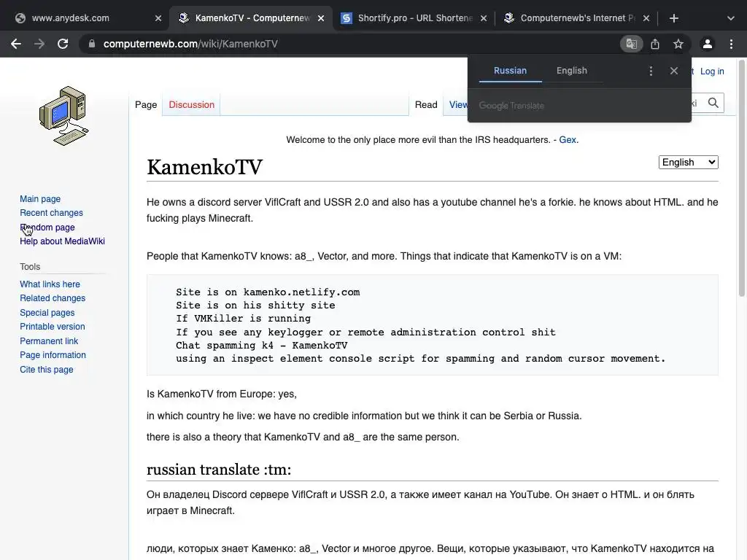Click the share page icon
The height and width of the screenshot is (560, 747).
tap(655, 44)
